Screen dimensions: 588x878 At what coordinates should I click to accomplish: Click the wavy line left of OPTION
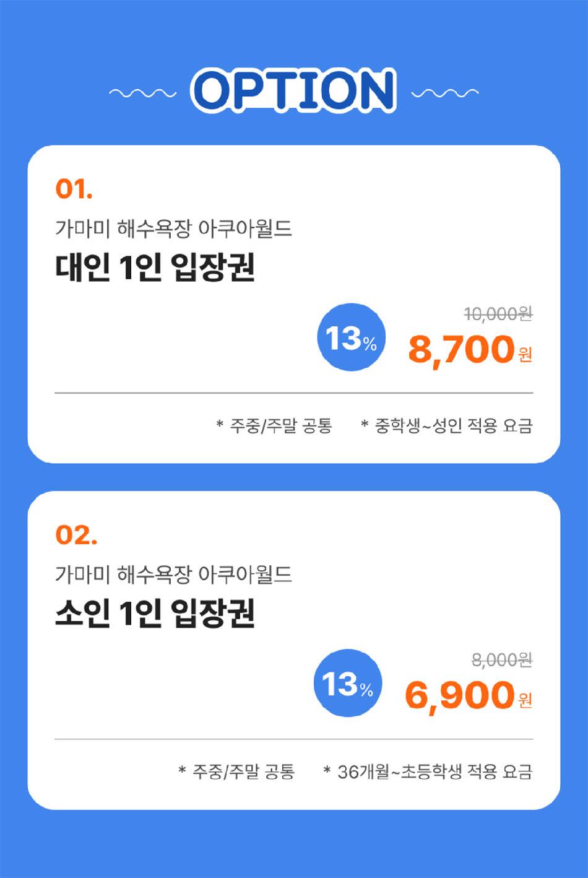click(142, 93)
